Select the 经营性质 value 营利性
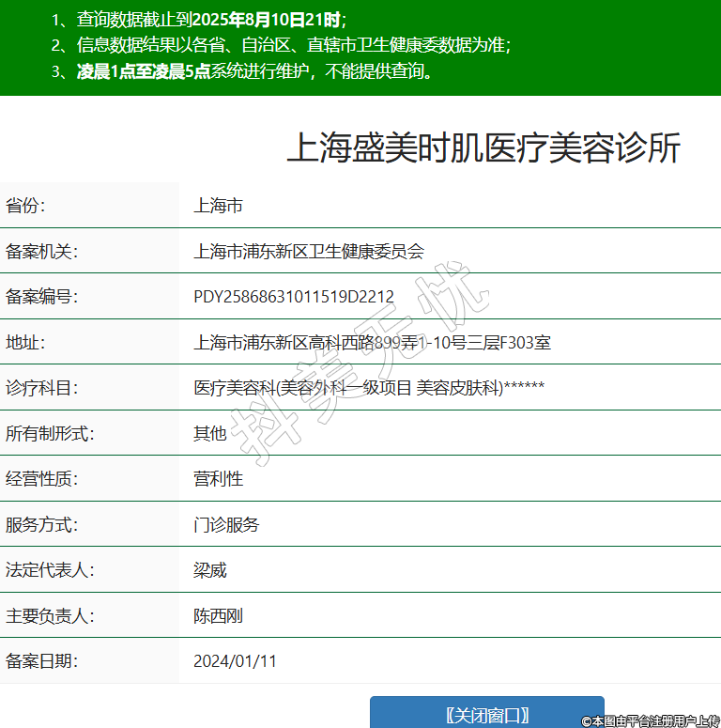This screenshot has width=721, height=728. [218, 479]
